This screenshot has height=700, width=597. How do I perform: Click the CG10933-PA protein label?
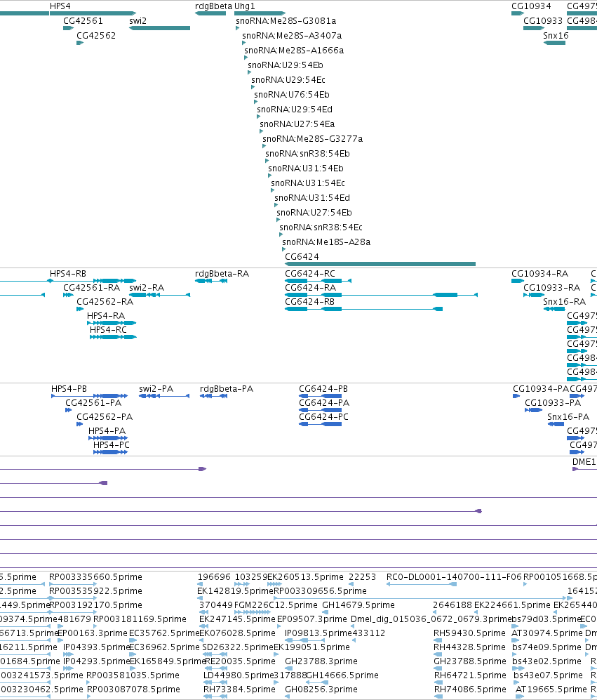click(553, 403)
